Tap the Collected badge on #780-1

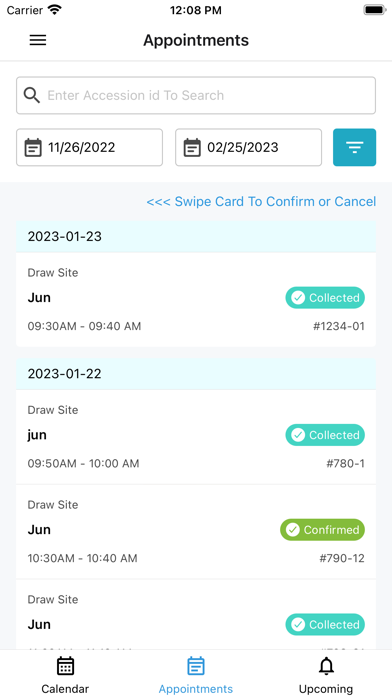325,435
